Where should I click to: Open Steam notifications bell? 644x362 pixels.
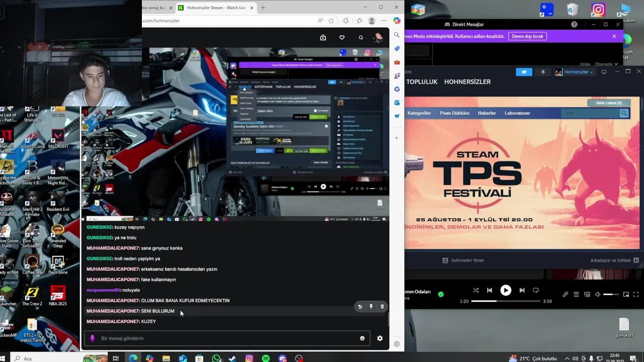coord(543,72)
